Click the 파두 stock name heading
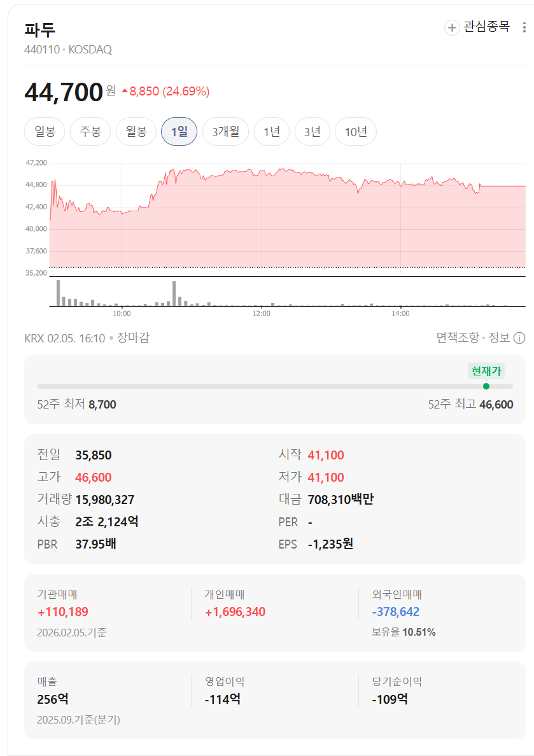This screenshot has width=534, height=756. [x=40, y=29]
